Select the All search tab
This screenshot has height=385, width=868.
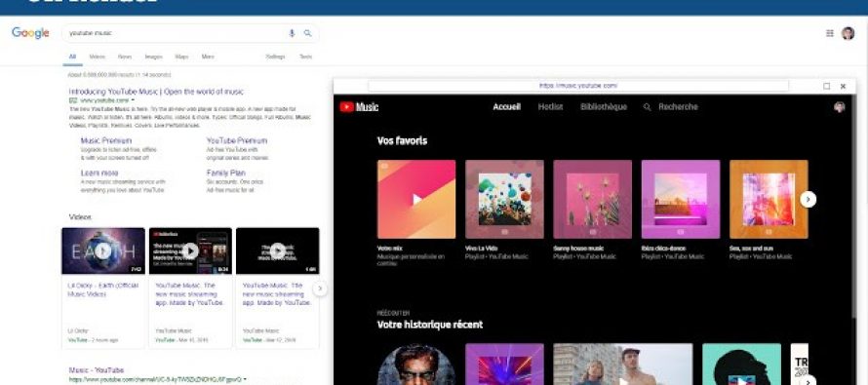[72, 57]
